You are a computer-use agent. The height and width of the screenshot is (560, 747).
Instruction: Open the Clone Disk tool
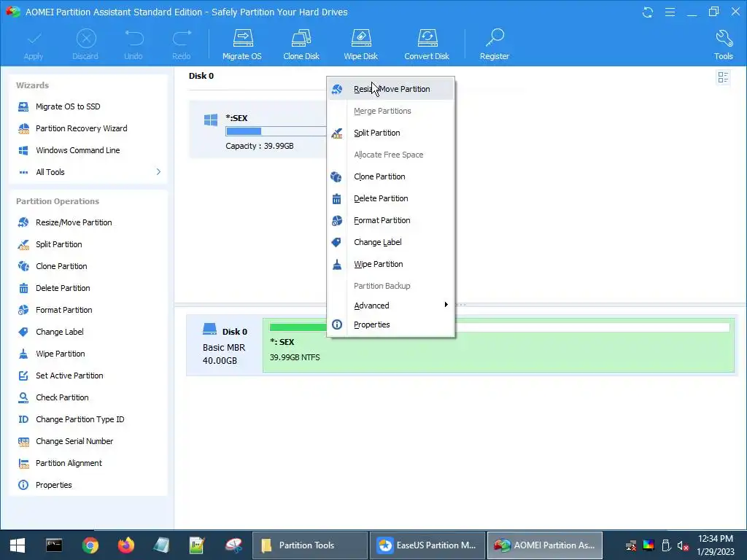point(301,44)
